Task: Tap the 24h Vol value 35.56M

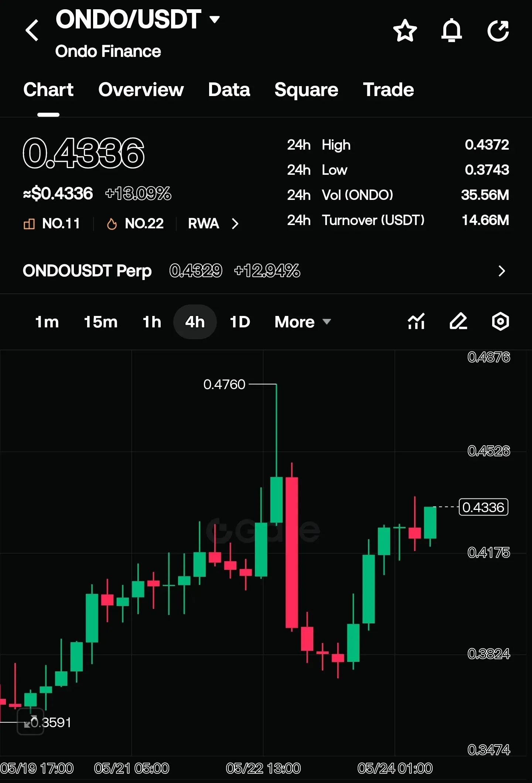Action: [x=485, y=195]
